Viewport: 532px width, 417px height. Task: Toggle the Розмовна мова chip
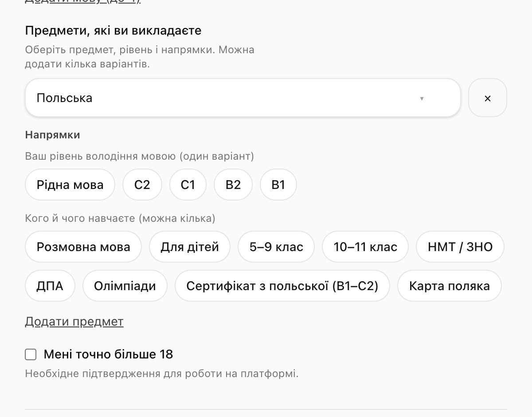pos(83,247)
